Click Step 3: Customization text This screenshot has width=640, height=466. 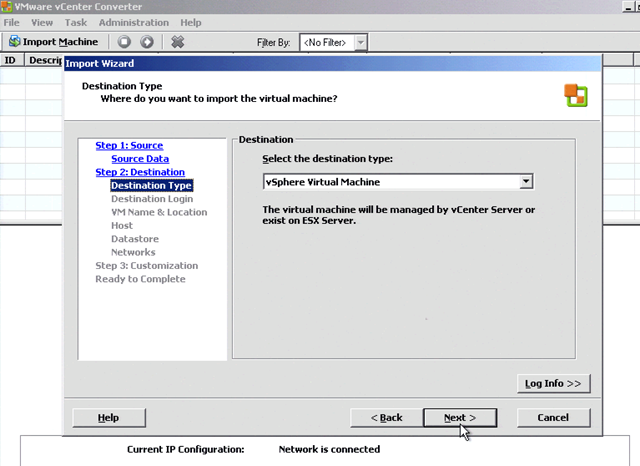click(147, 266)
